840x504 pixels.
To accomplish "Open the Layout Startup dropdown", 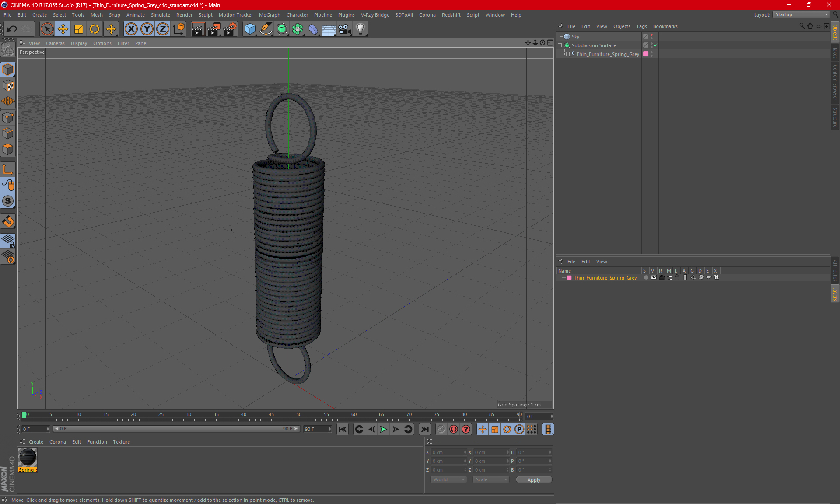I will click(801, 14).
